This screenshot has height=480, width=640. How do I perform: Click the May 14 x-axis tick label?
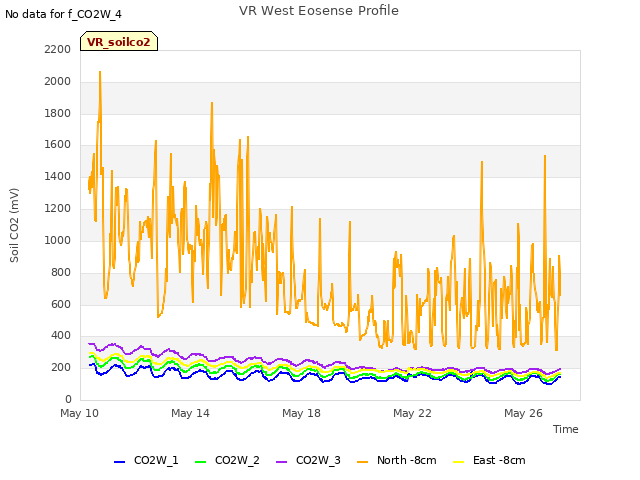click(190, 413)
